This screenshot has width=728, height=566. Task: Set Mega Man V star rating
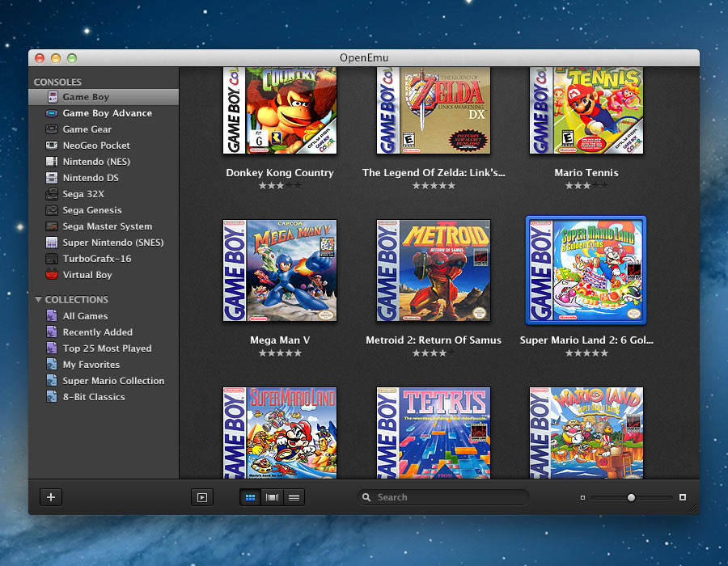[280, 353]
